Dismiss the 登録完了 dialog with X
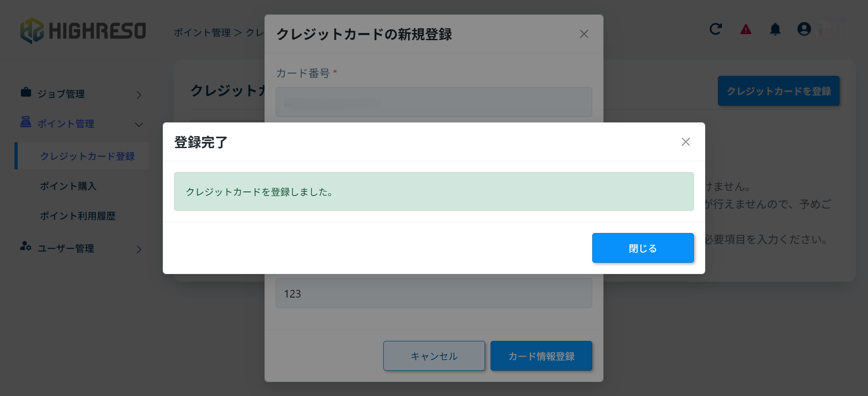Image resolution: width=868 pixels, height=396 pixels. pos(685,142)
